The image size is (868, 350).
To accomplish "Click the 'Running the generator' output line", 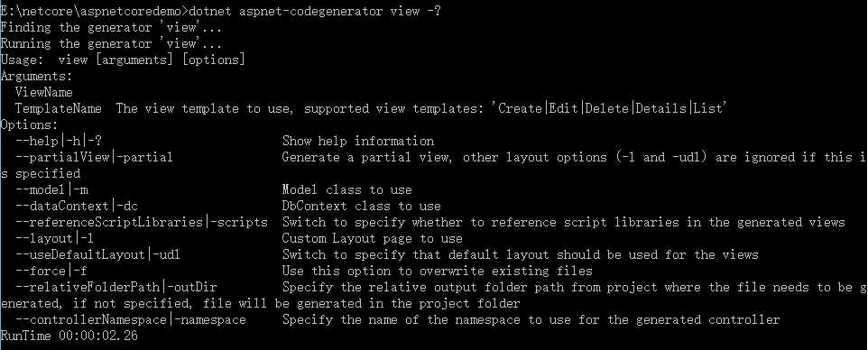I will click(111, 43).
